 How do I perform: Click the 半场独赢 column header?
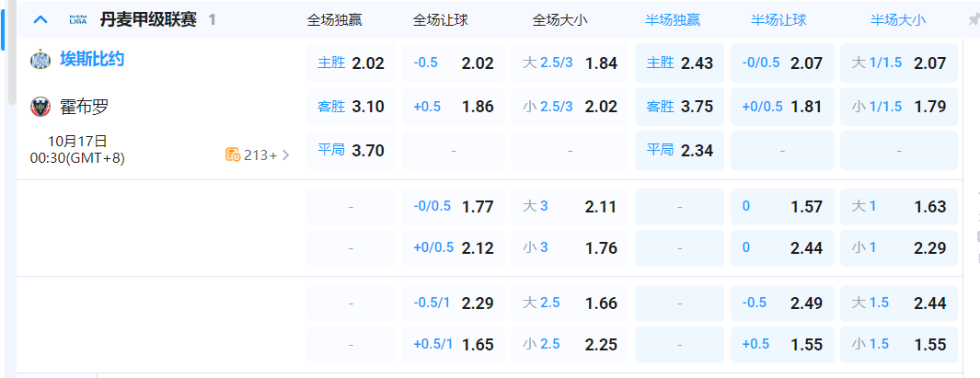679,19
